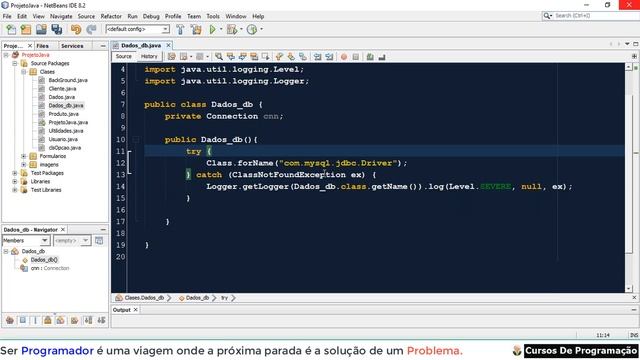Collapse the ProjetoJava project node
Image resolution: width=640 pixels, height=360 pixels.
pos(6,55)
